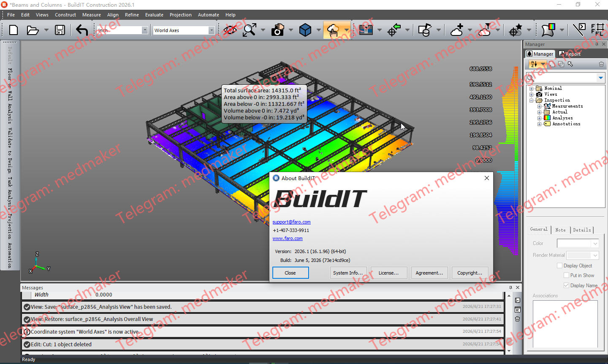The height and width of the screenshot is (364, 608).
Task: Click the add point cloud tool
Action: coord(457,30)
